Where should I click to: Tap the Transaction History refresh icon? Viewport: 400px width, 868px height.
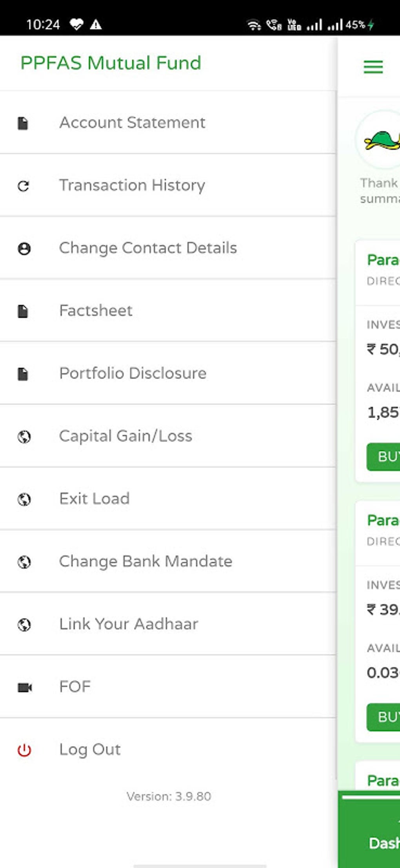(24, 186)
